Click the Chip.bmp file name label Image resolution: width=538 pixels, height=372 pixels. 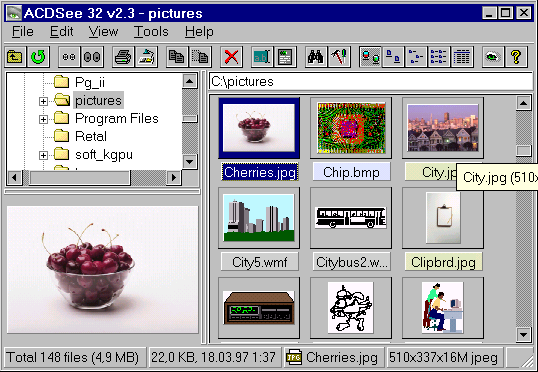pos(351,172)
